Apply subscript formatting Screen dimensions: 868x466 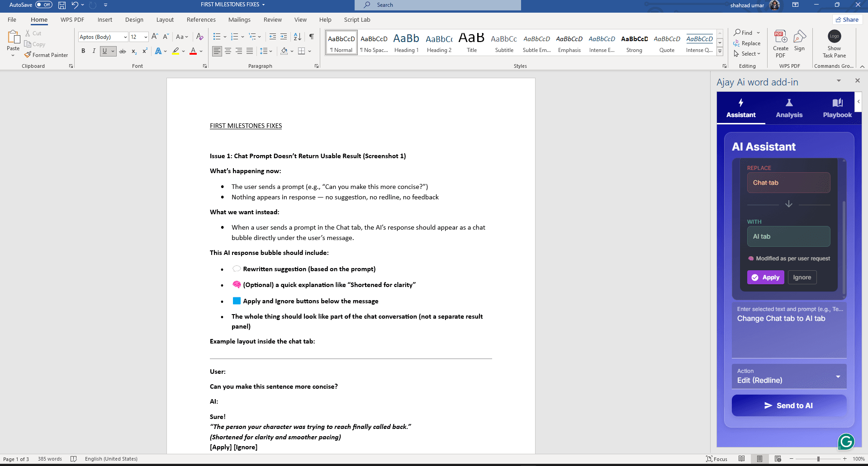(134, 51)
